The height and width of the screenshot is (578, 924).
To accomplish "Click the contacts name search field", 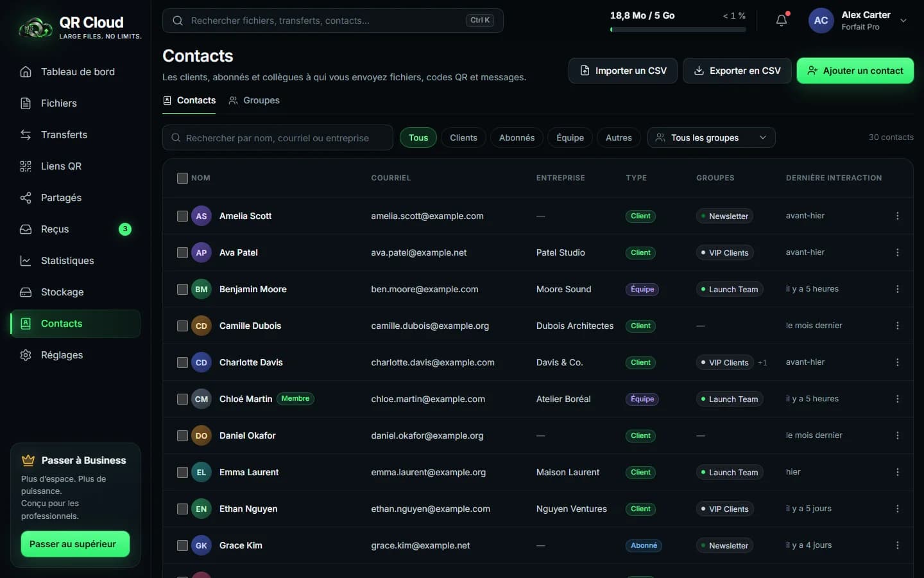I will click(x=277, y=137).
